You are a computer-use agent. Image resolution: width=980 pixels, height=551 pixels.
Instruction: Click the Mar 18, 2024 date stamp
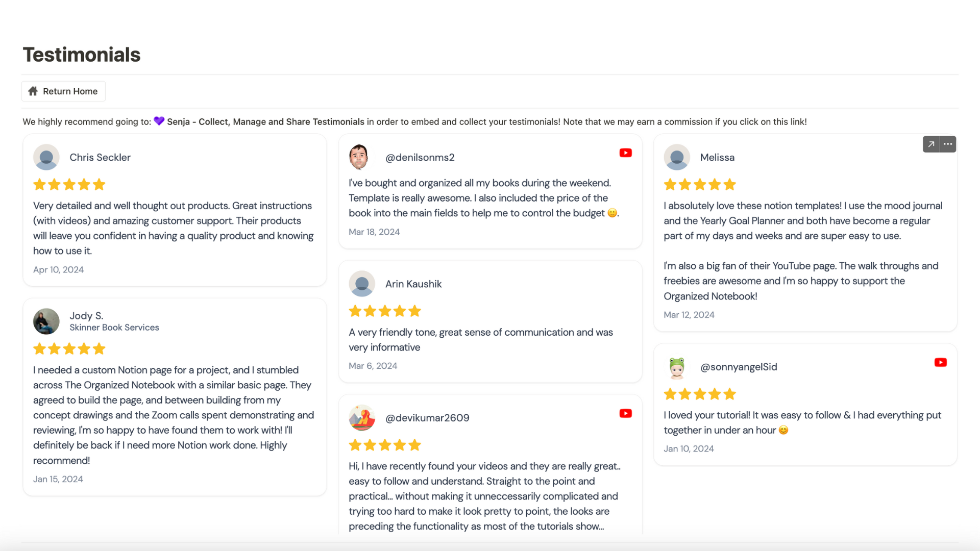point(374,232)
